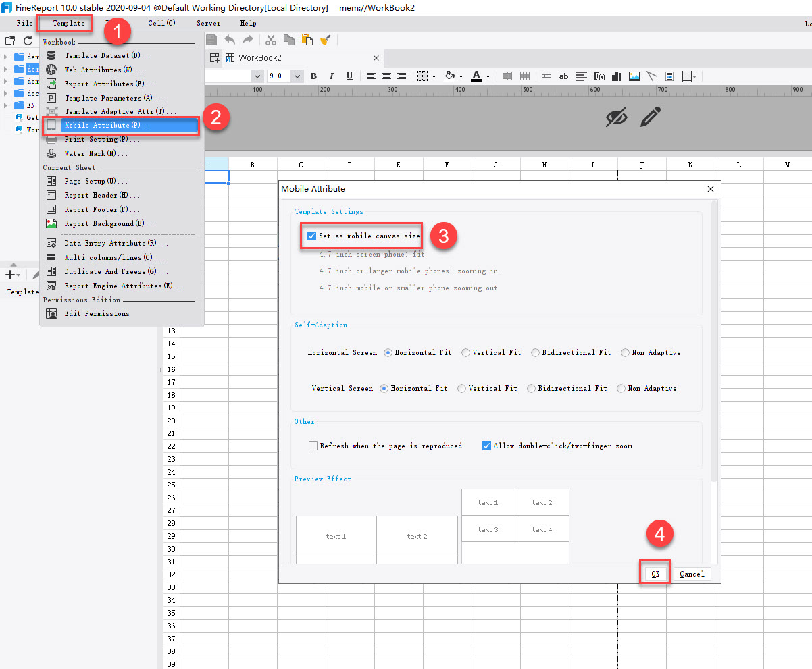Toggle bold formatting
The image size is (812, 669).
tap(313, 76)
